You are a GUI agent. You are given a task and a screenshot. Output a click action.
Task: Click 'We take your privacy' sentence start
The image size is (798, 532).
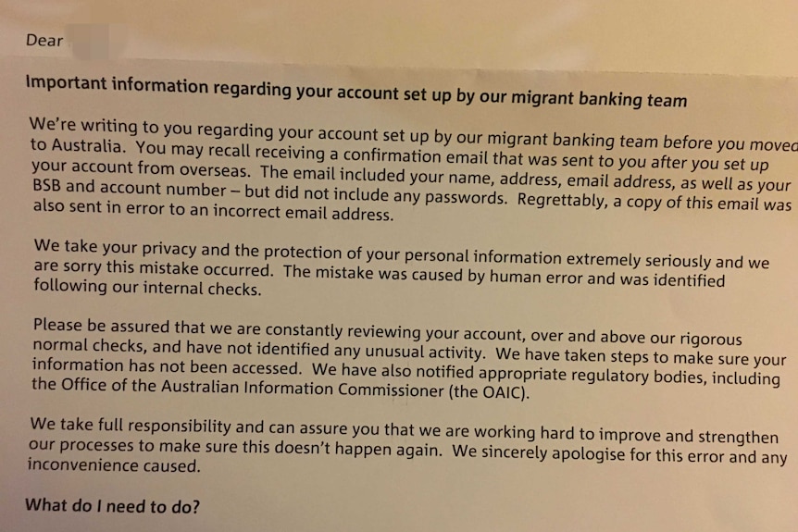point(115,247)
